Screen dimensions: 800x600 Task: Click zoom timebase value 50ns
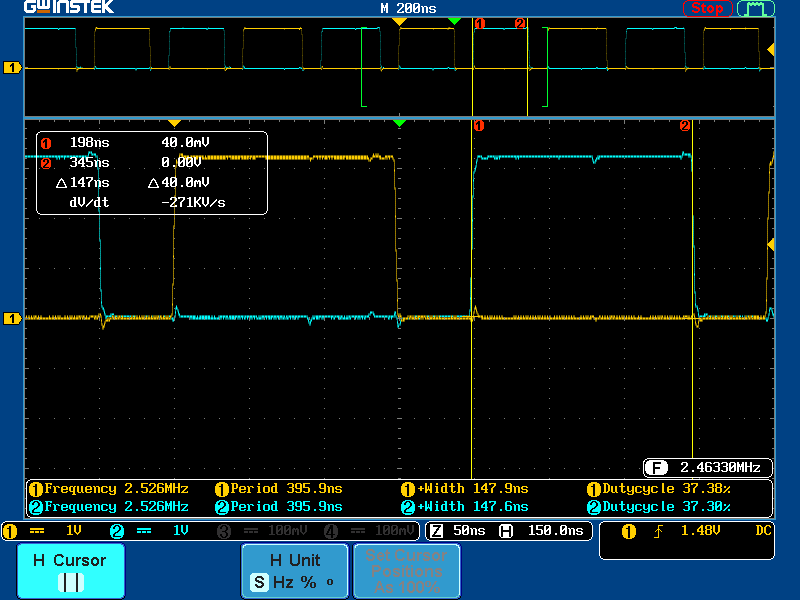pos(469,531)
